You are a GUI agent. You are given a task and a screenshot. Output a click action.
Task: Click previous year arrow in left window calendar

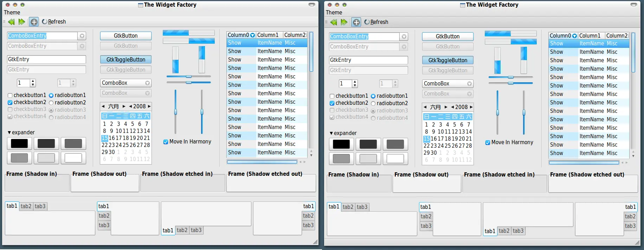(x=130, y=106)
